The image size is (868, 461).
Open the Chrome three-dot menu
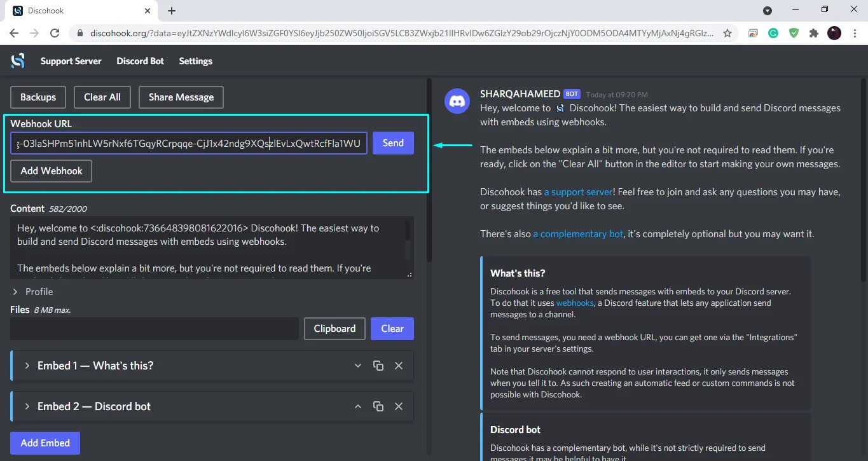855,33
